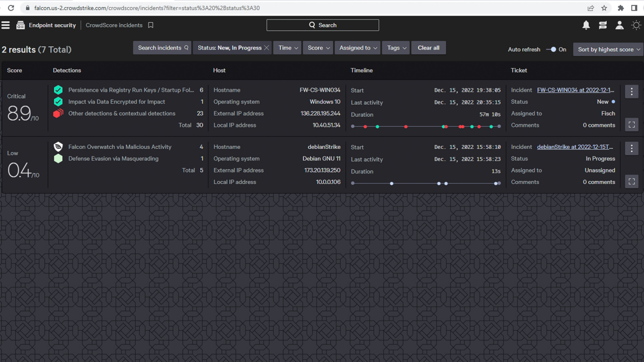Click the browser address bar URL
Screen dimensions: 644x362
147,8
